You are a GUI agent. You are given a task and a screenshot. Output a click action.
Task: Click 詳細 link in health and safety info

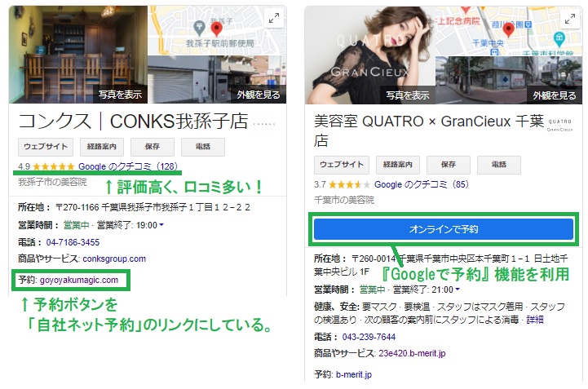pos(535,320)
